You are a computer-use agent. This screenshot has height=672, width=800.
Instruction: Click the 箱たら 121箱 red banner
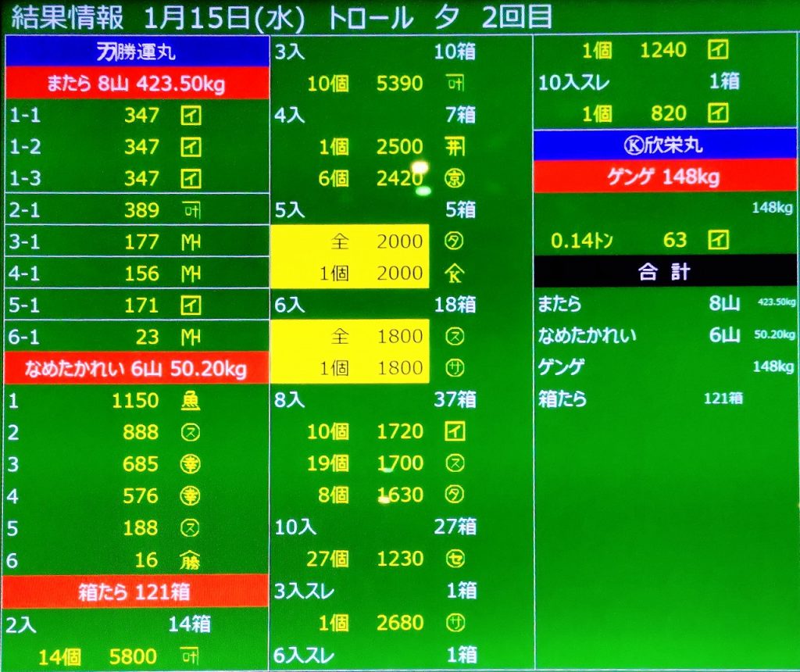pyautogui.click(x=137, y=592)
